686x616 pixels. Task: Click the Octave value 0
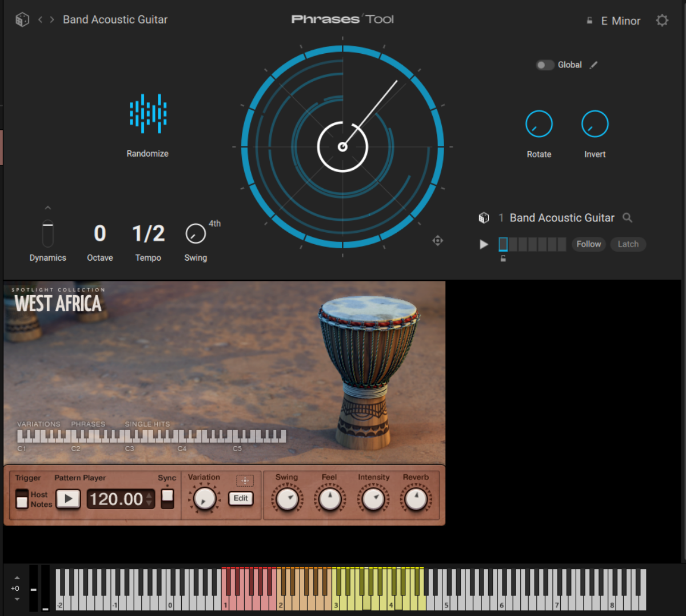[100, 233]
